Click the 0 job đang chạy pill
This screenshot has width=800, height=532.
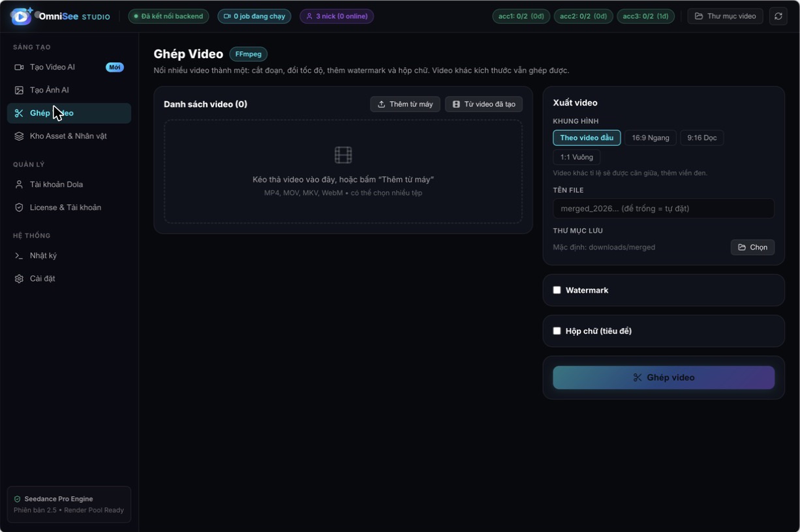tap(254, 16)
